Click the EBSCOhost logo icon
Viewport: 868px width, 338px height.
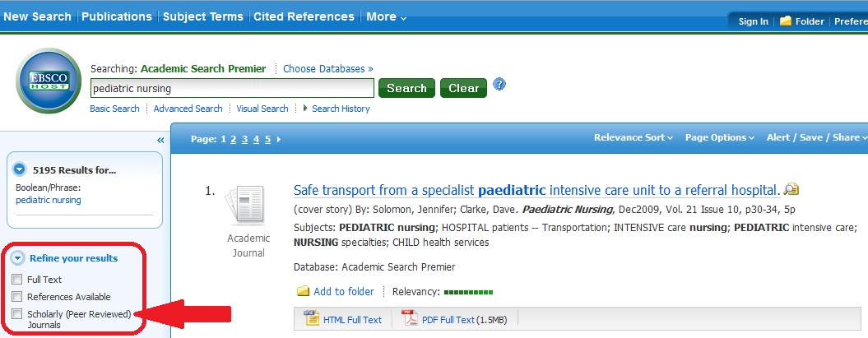(x=49, y=81)
